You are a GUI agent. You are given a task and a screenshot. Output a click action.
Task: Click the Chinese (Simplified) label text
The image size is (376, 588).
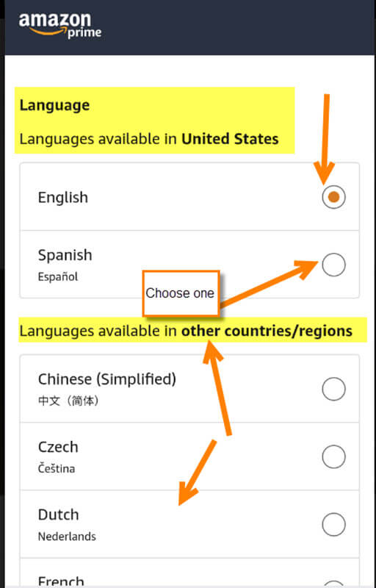106,379
